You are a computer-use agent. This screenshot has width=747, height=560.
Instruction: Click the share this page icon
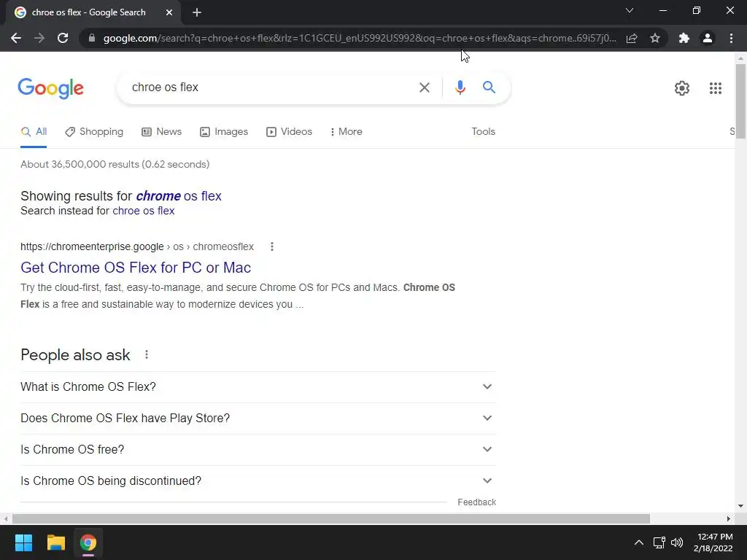point(632,38)
